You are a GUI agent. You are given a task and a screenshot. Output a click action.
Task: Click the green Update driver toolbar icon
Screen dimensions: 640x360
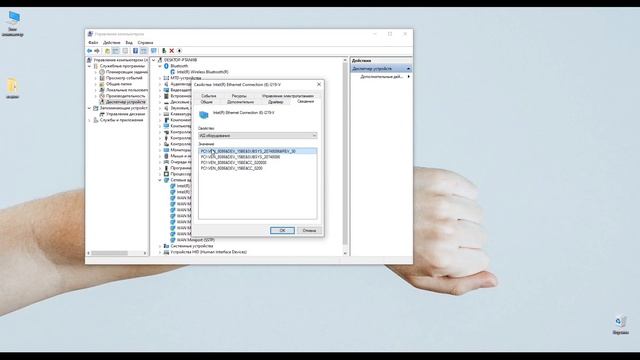click(164, 51)
